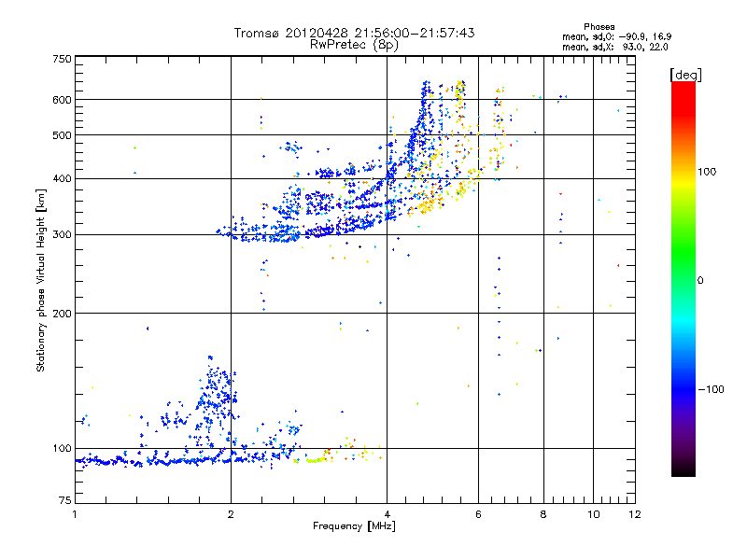Screen dimensions: 747x560
Task: Click the '-100' colorbar tick label
Action: (712, 389)
